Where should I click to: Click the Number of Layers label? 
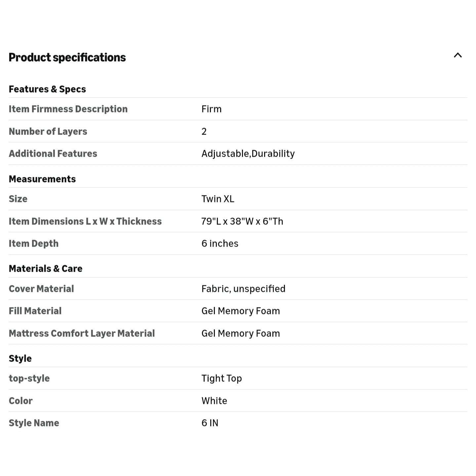[48, 132]
